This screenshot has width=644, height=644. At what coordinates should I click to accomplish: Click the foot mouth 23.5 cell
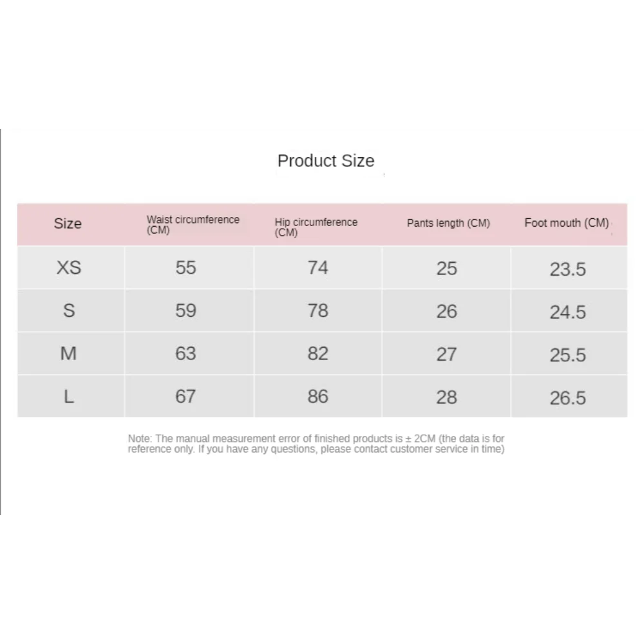(567, 269)
